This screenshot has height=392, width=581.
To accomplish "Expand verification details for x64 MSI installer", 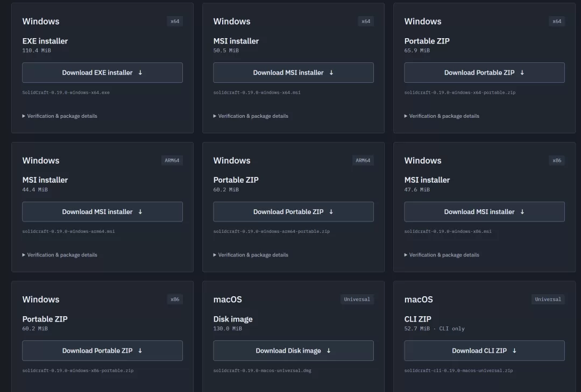I will pos(251,116).
